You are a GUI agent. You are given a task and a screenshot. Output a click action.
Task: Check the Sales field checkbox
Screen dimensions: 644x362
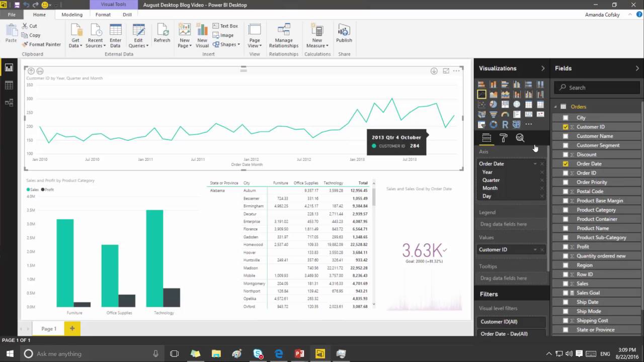click(566, 284)
